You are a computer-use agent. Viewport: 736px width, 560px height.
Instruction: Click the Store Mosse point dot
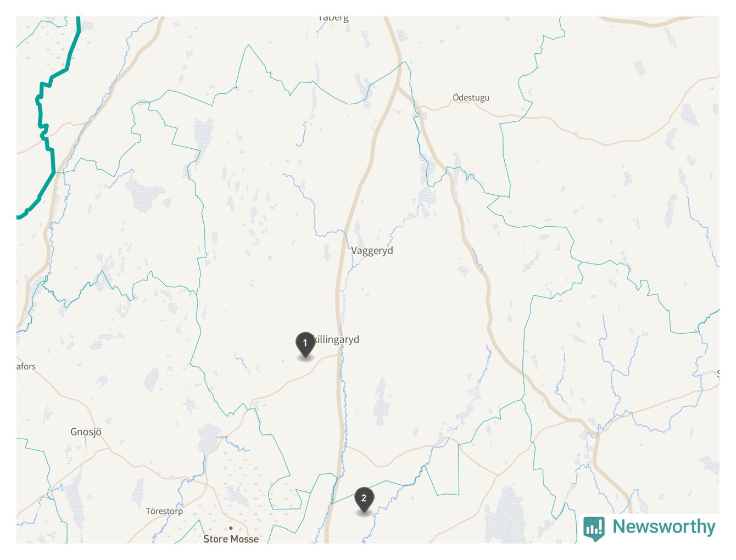[x=231, y=528]
